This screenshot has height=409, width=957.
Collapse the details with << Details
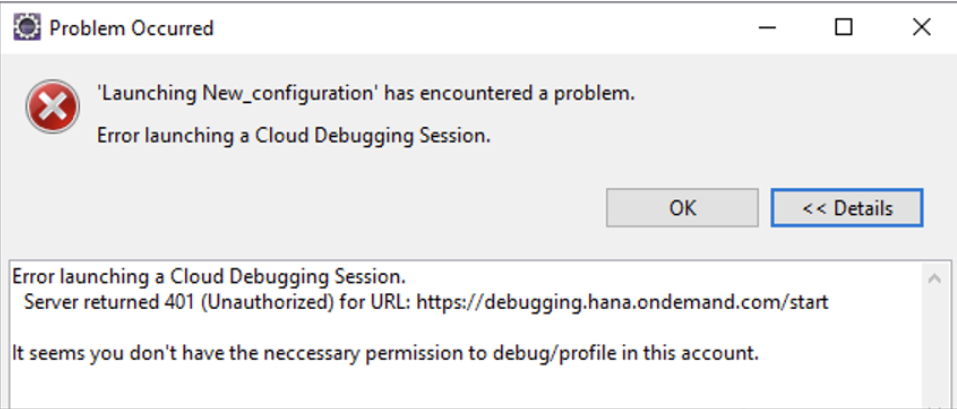[x=847, y=208]
